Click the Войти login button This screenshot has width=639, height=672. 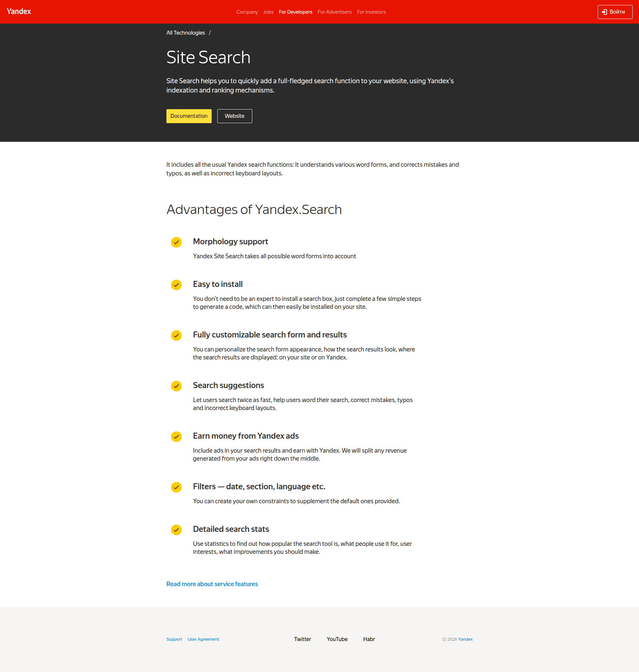pos(615,12)
